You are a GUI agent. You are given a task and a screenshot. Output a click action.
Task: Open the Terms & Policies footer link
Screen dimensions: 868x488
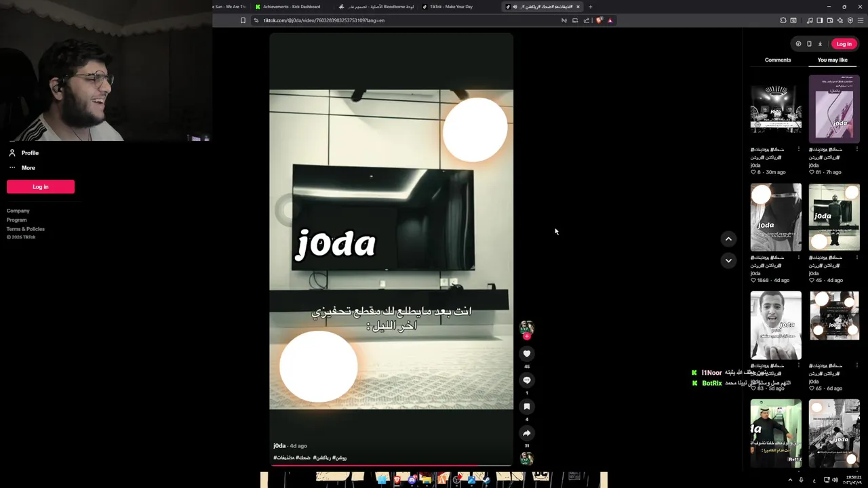(x=26, y=229)
